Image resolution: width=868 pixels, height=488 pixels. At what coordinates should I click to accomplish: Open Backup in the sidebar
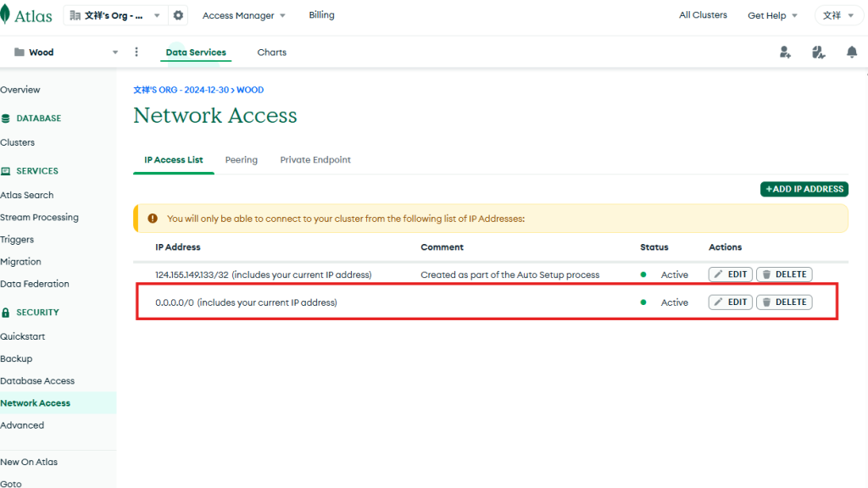(x=16, y=358)
